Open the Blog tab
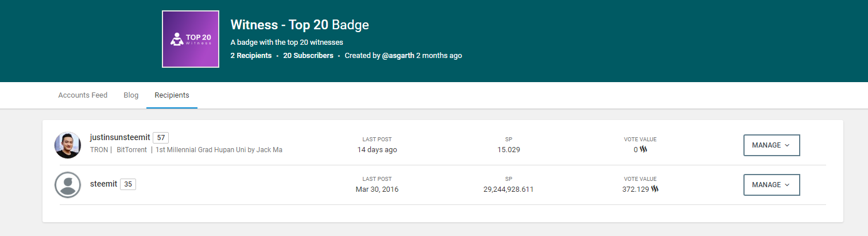 tap(131, 95)
